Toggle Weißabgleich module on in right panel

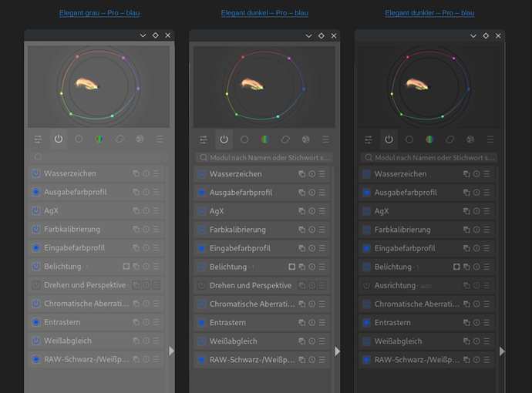366,341
